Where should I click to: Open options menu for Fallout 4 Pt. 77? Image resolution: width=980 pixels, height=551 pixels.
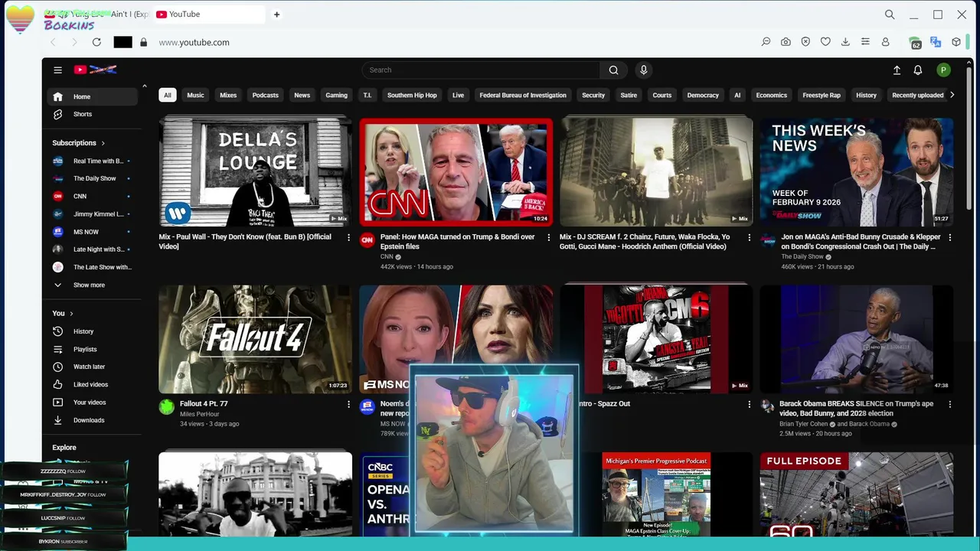tap(348, 404)
